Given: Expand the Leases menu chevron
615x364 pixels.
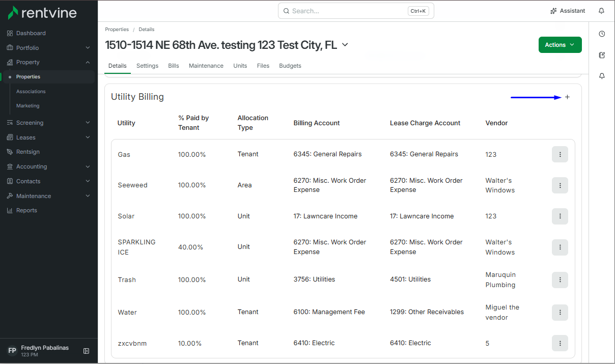Looking at the screenshot, I should coord(88,137).
